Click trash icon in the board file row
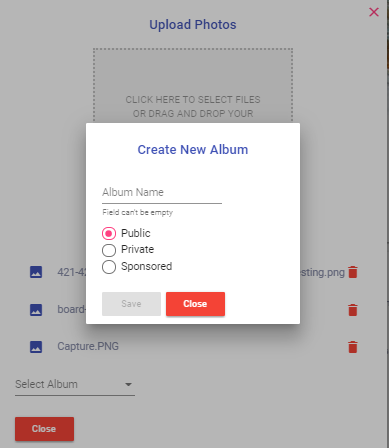Image resolution: width=389 pixels, height=448 pixels. [x=353, y=310]
